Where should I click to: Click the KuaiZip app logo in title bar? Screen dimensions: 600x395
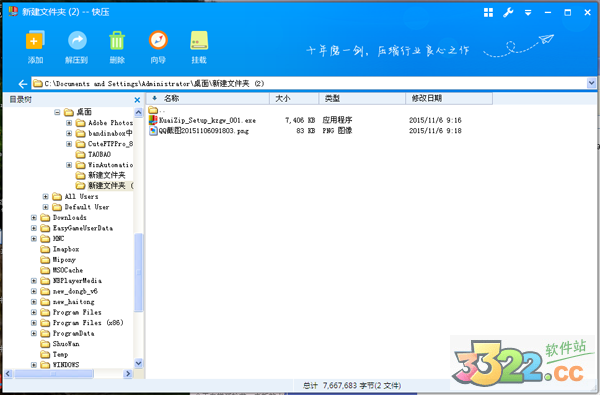click(13, 12)
